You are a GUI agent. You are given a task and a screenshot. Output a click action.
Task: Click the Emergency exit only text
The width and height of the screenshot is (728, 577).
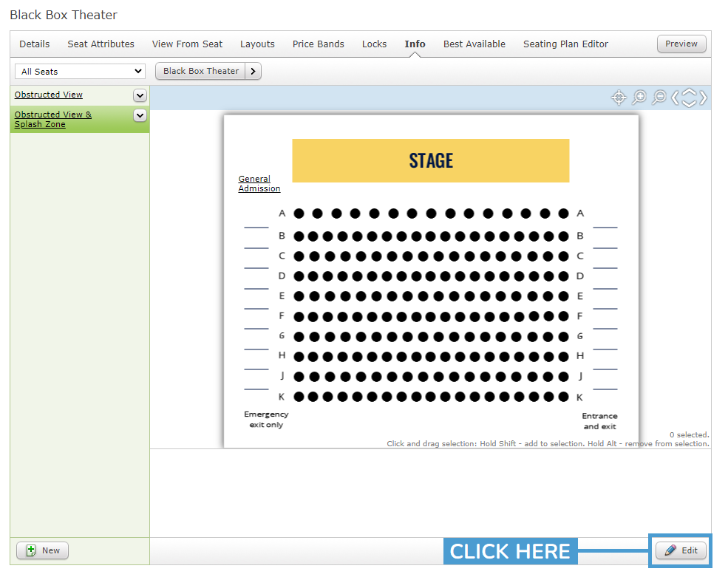click(266, 419)
